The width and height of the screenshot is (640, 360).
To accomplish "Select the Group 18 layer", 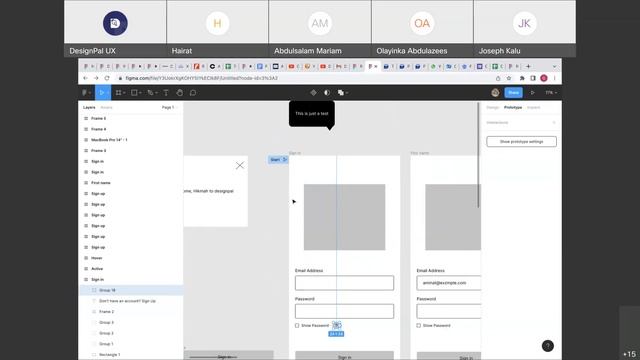I will click(x=131, y=290).
